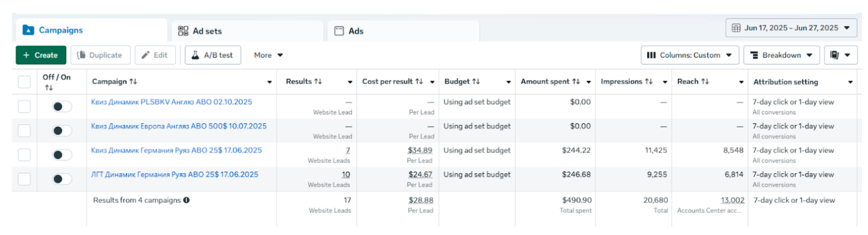
Task: Switch to the Ad sets tab
Action: pyautogui.click(x=200, y=31)
